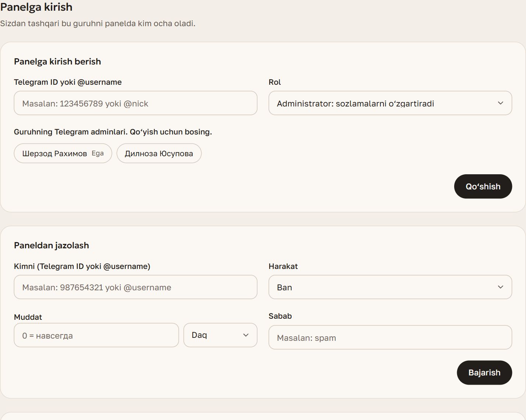Click the Paneldan jazolash heading
The height and width of the screenshot is (420, 526).
pos(52,245)
